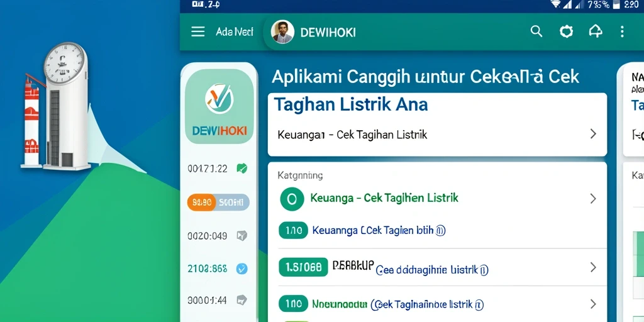Image resolution: width=644 pixels, height=322 pixels.
Task: Open Cek Taginañoce listrik link
Action: pos(427,305)
